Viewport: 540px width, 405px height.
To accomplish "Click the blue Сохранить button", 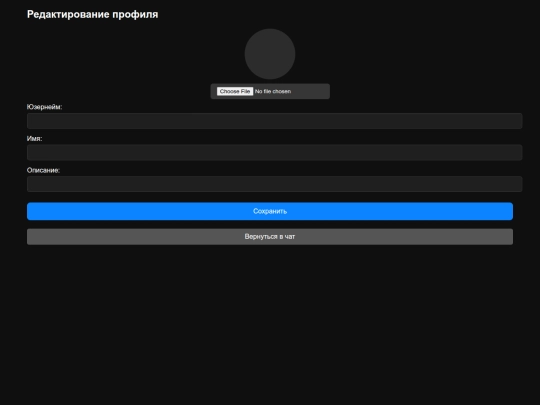I will (x=270, y=211).
